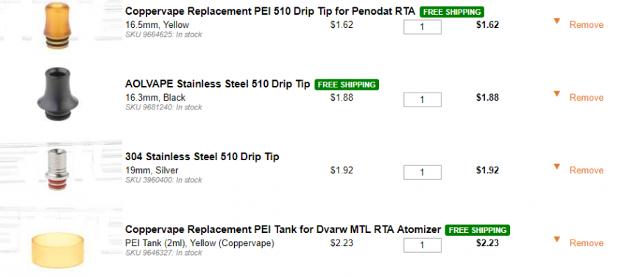Focus quantity field for Penodat RTA drip tip

(x=422, y=27)
